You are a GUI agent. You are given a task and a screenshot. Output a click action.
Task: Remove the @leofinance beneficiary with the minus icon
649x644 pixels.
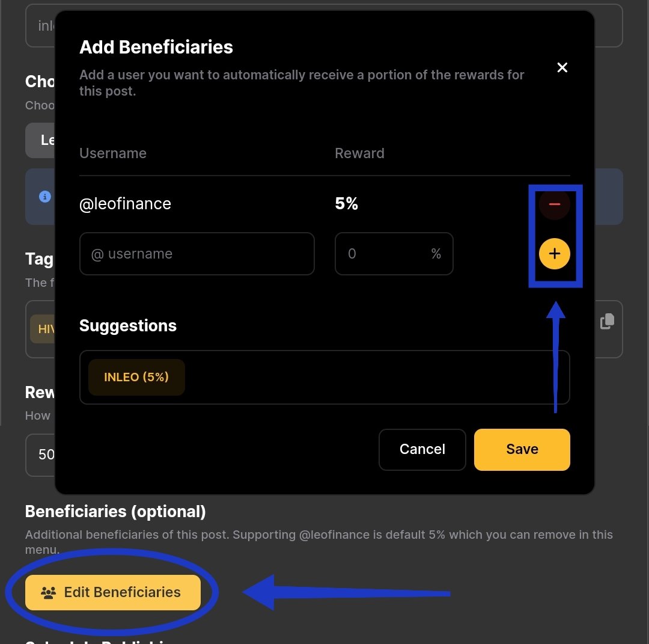pos(554,204)
